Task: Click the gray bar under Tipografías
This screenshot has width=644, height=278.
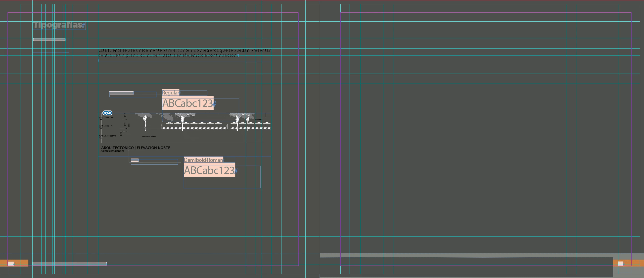Action: pos(49,40)
